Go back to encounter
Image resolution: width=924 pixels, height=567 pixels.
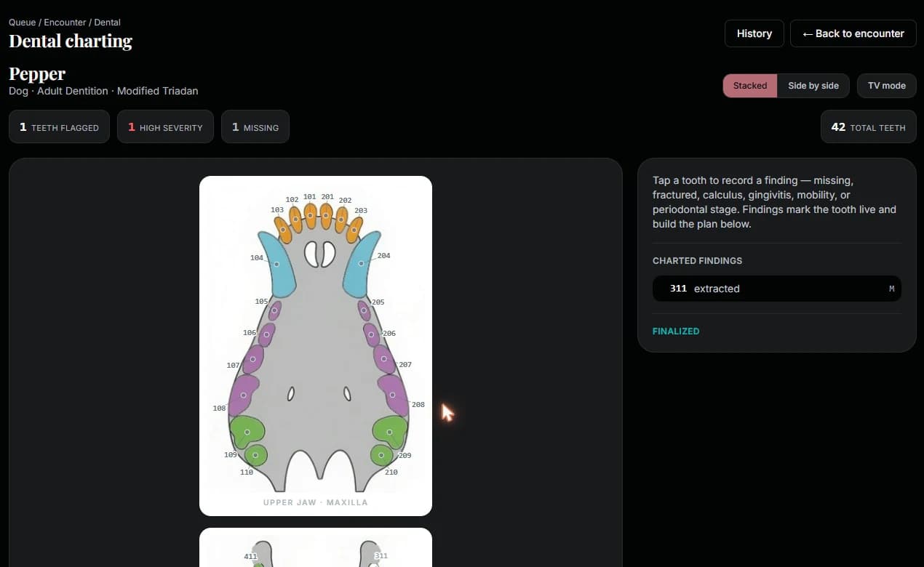pyautogui.click(x=853, y=33)
